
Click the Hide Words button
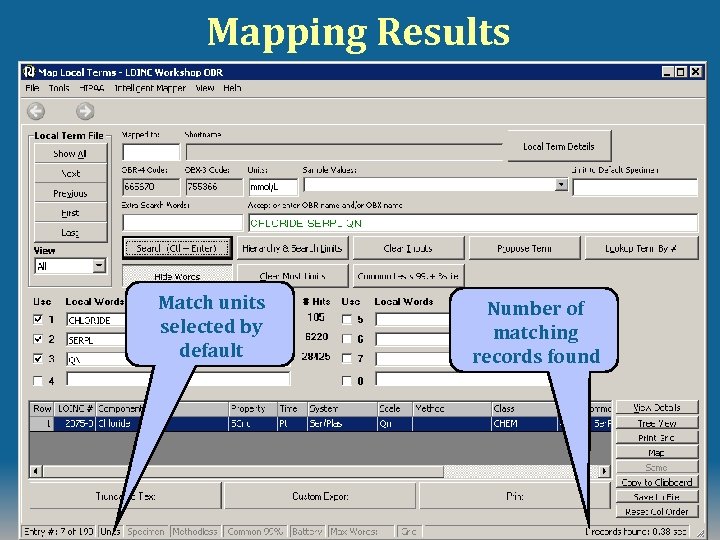point(177,276)
